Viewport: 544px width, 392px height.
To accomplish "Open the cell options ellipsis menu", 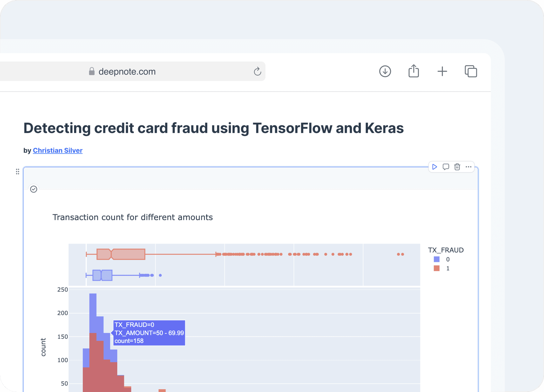I will [468, 167].
